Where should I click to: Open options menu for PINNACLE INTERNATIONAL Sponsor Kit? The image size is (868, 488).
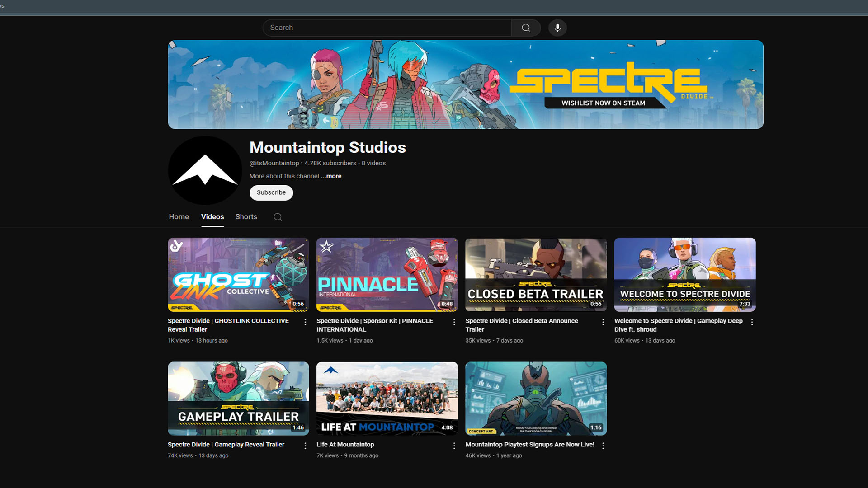tap(454, 322)
